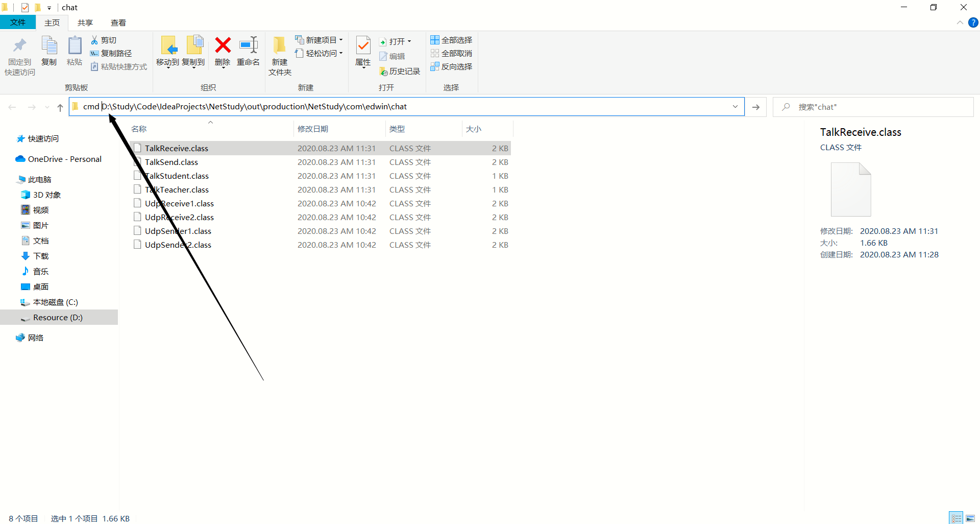This screenshot has height=524, width=980.
Task: Click Select all (全部选择)
Action: tap(451, 40)
